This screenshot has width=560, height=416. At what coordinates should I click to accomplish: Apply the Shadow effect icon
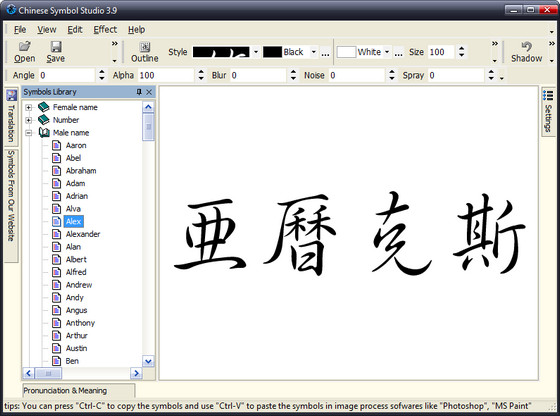pyautogui.click(x=526, y=46)
